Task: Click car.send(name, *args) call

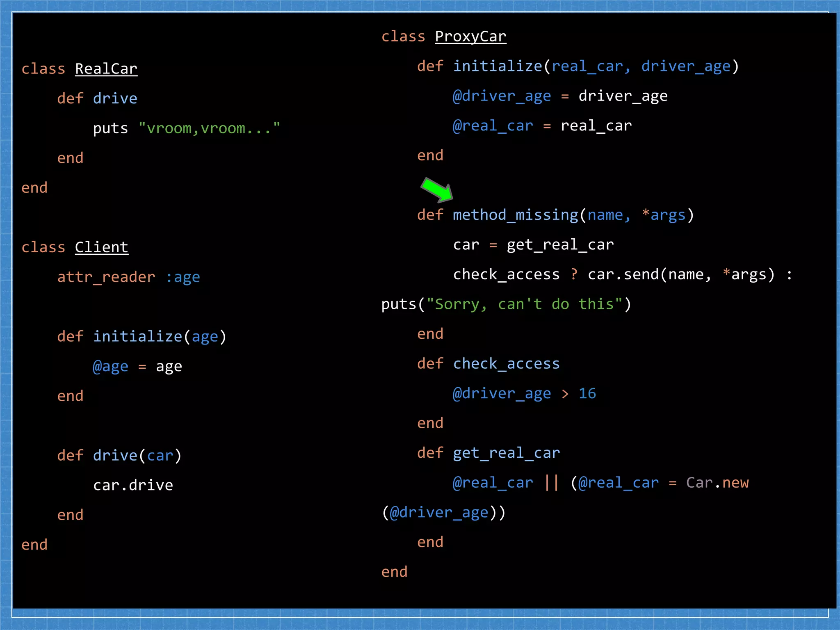Action: click(x=681, y=274)
